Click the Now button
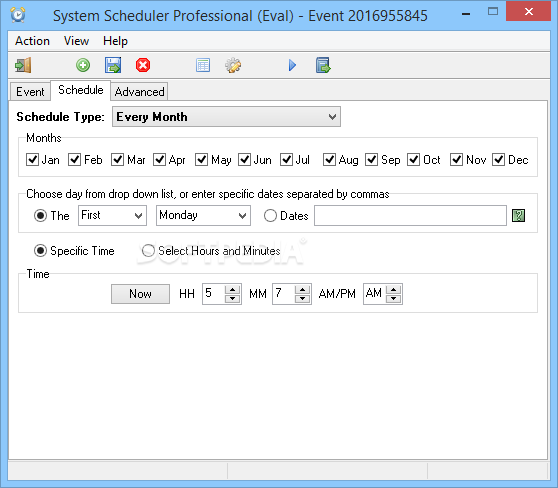558x488 pixels. [140, 294]
